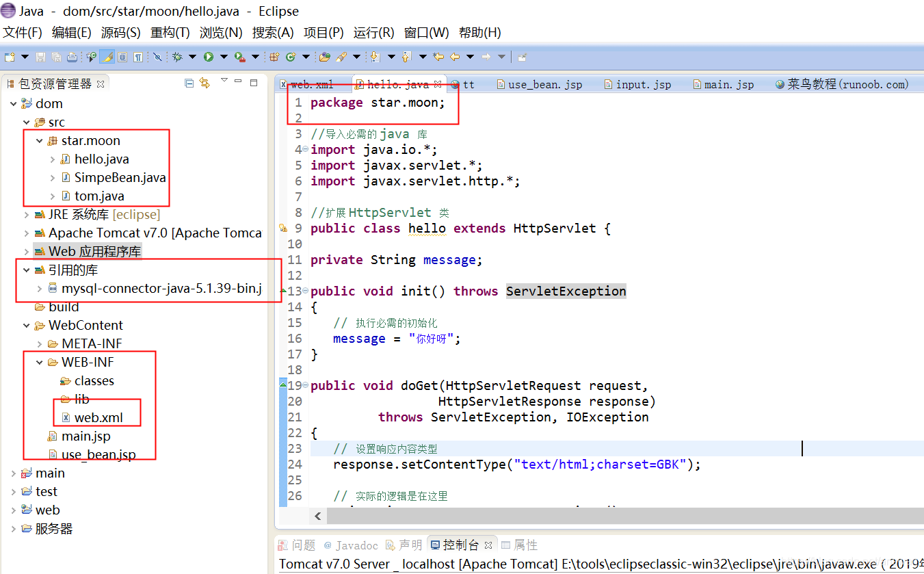This screenshot has height=574, width=924.
Task: Click the green Run button icon
Action: click(x=208, y=57)
